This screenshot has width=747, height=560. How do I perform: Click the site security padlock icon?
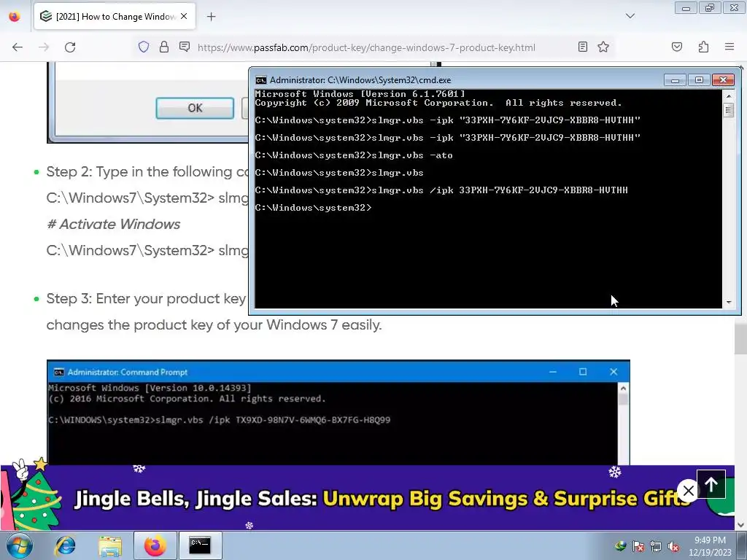(x=164, y=47)
